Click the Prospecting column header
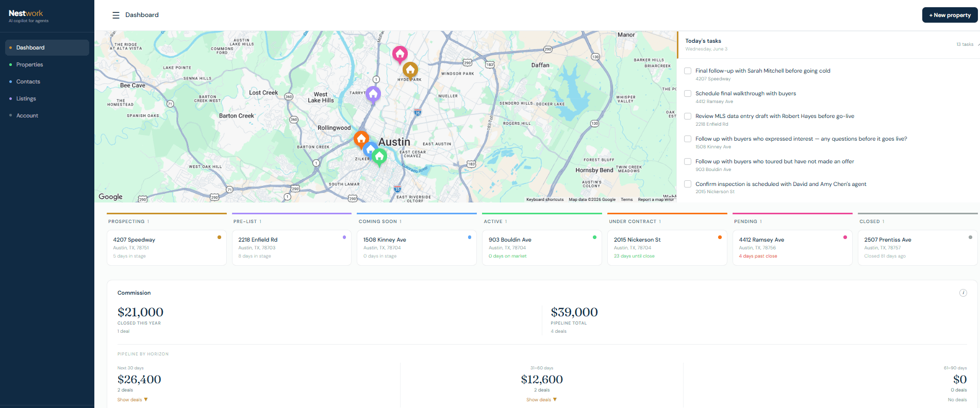Image resolution: width=980 pixels, height=408 pixels. pos(128,222)
